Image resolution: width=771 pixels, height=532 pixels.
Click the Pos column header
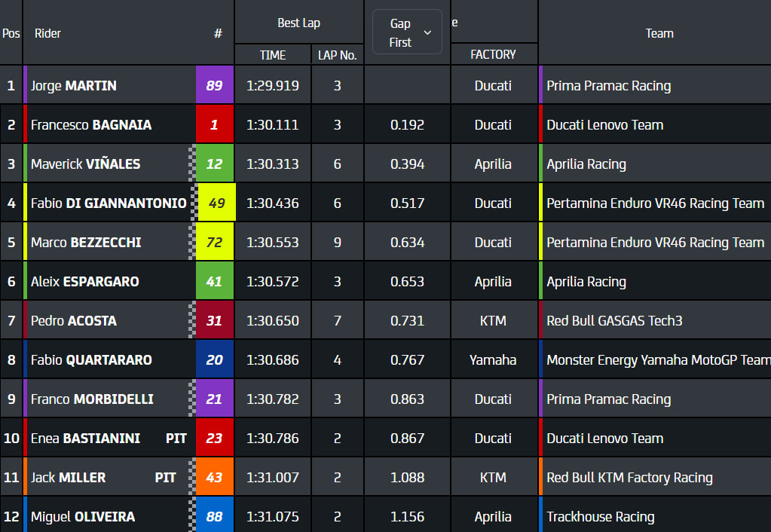tap(11, 33)
